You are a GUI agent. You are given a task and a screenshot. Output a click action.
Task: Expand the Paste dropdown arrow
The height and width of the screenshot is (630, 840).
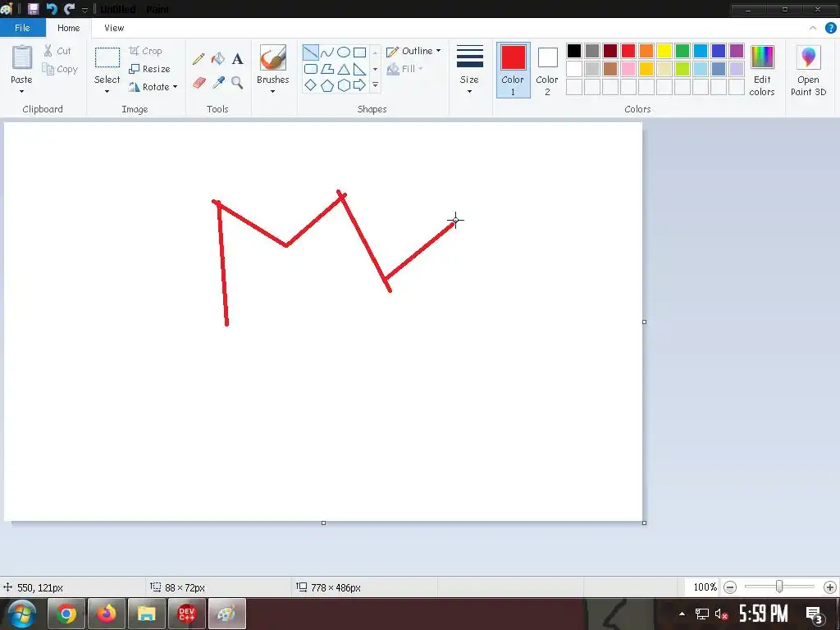pos(21,92)
